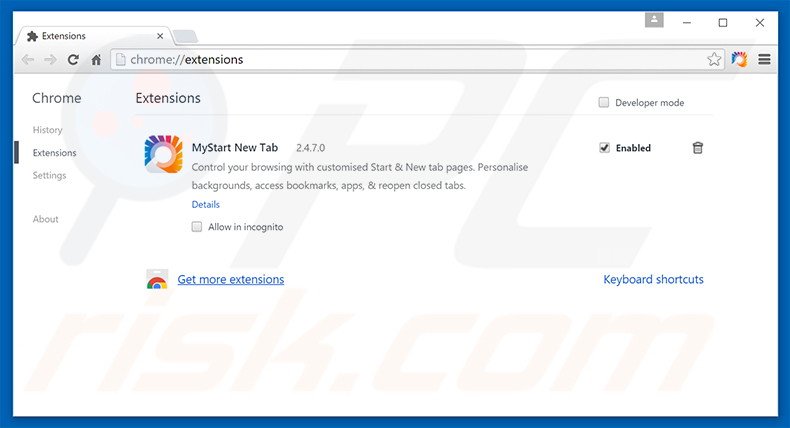The width and height of the screenshot is (790, 428).
Task: Open Details link for MyStart New Tab
Action: point(206,204)
